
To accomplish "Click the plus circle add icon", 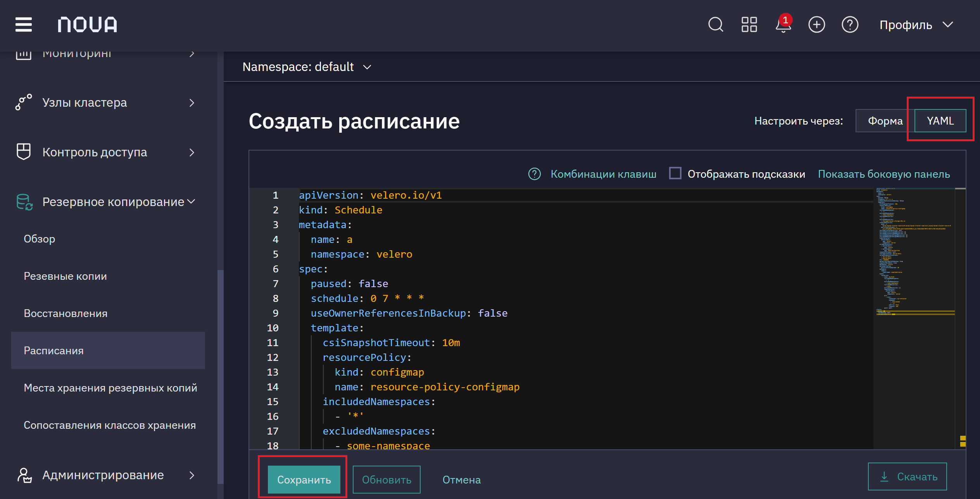I will coord(816,25).
